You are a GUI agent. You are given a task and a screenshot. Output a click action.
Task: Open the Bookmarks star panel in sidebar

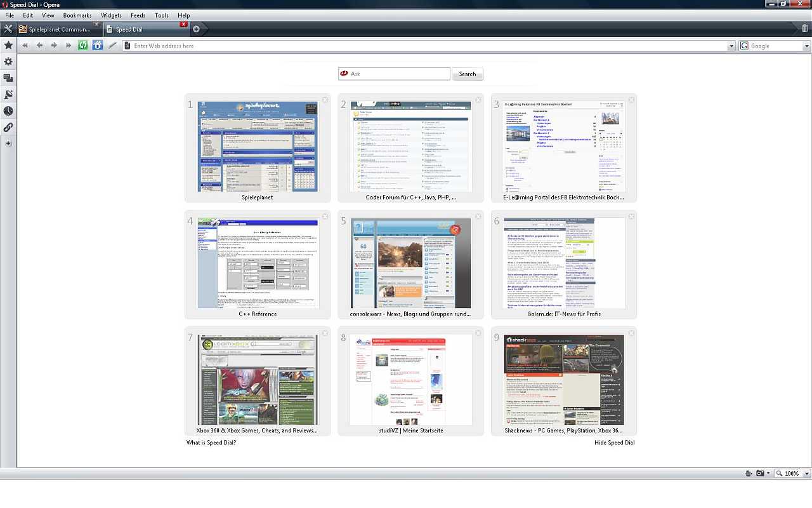click(x=8, y=45)
